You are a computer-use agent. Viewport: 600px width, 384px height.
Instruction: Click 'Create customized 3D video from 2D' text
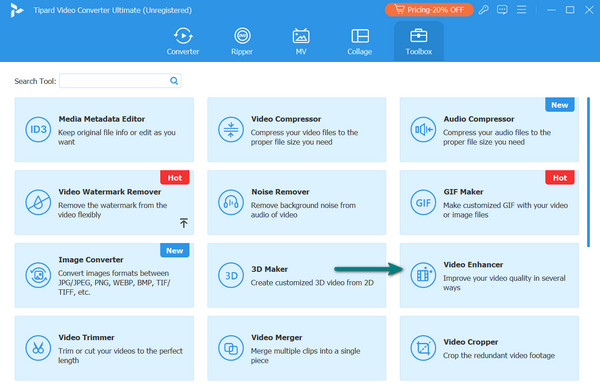coord(312,283)
